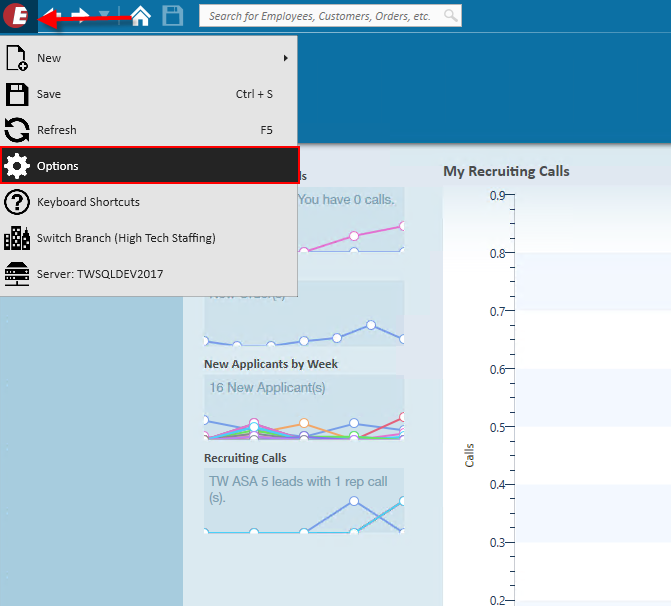Image resolution: width=671 pixels, height=606 pixels.
Task: Click the Recruiting Calls heading
Action: (x=245, y=458)
